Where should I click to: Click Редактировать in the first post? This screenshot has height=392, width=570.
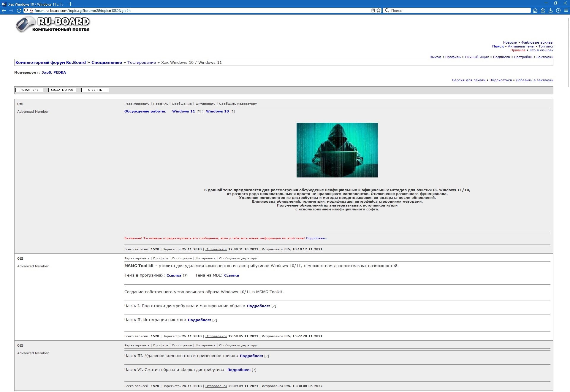pyautogui.click(x=137, y=104)
